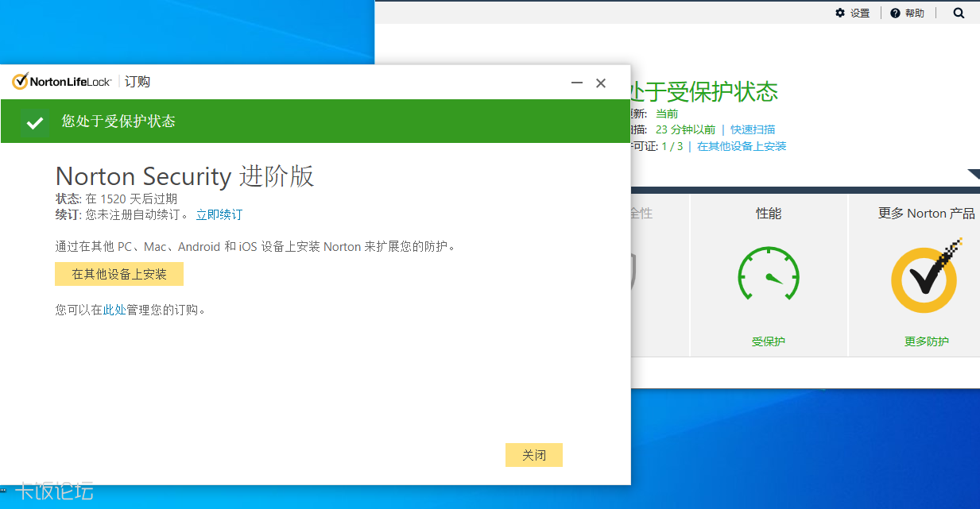Viewport: 980px width, 509px height.
Task: Switch to the 性能 panel
Action: click(768, 213)
